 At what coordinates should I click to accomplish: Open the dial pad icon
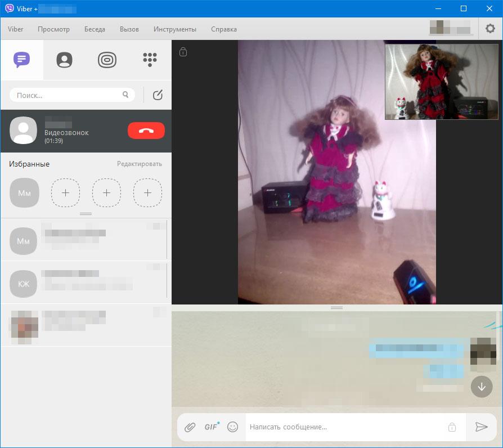pyautogui.click(x=150, y=60)
